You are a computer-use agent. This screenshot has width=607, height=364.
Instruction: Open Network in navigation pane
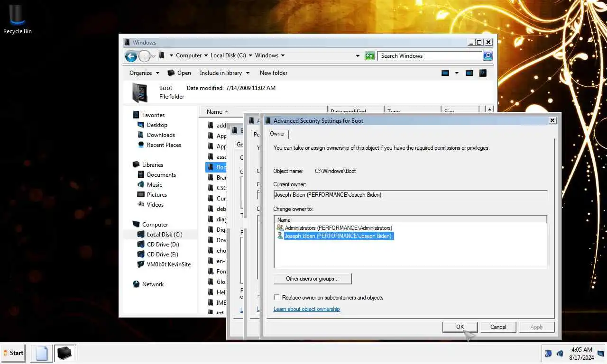click(153, 284)
